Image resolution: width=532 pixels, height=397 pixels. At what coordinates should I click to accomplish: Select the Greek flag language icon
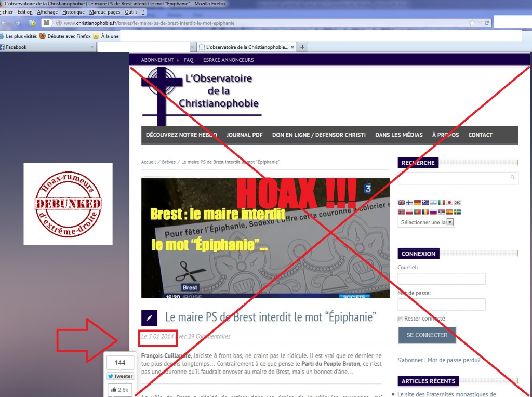click(x=425, y=202)
